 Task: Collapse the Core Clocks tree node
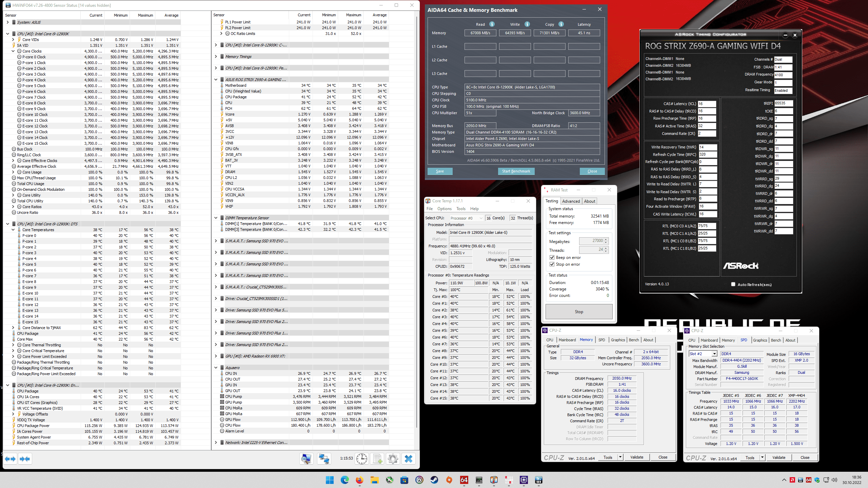[13, 51]
